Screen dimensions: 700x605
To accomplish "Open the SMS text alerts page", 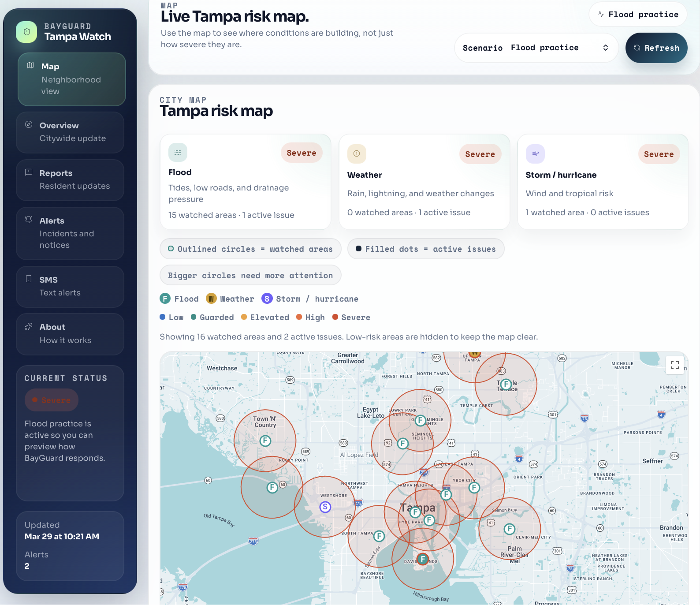I will [x=70, y=287].
